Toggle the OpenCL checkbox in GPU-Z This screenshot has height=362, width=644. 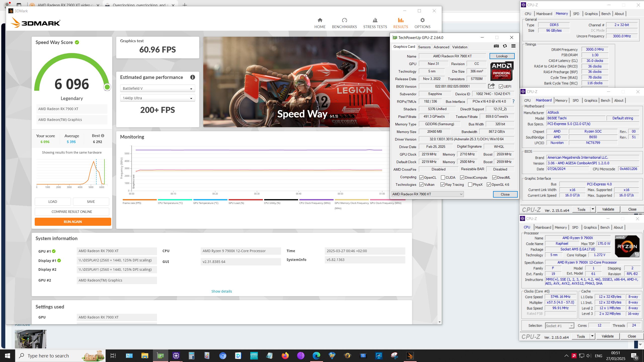421,177
